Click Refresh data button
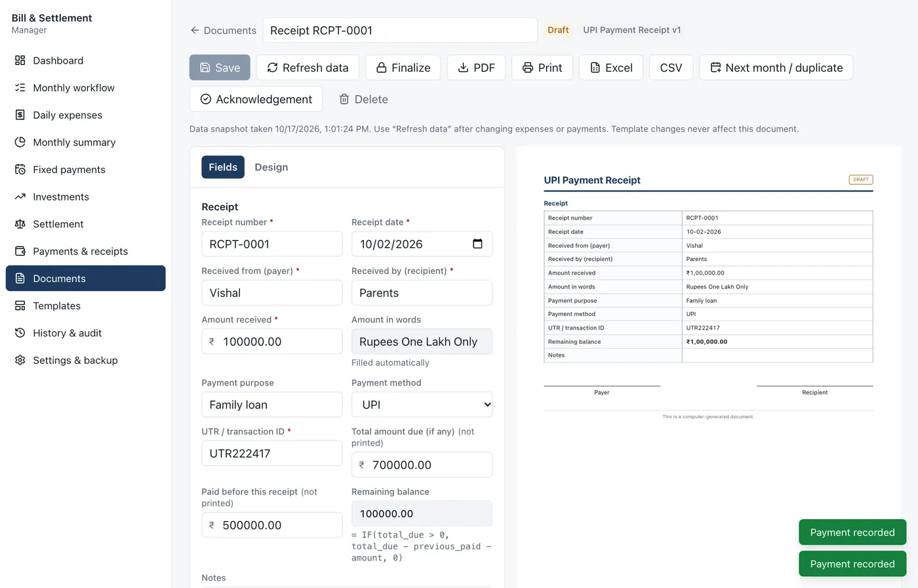918x588 pixels. click(x=308, y=68)
